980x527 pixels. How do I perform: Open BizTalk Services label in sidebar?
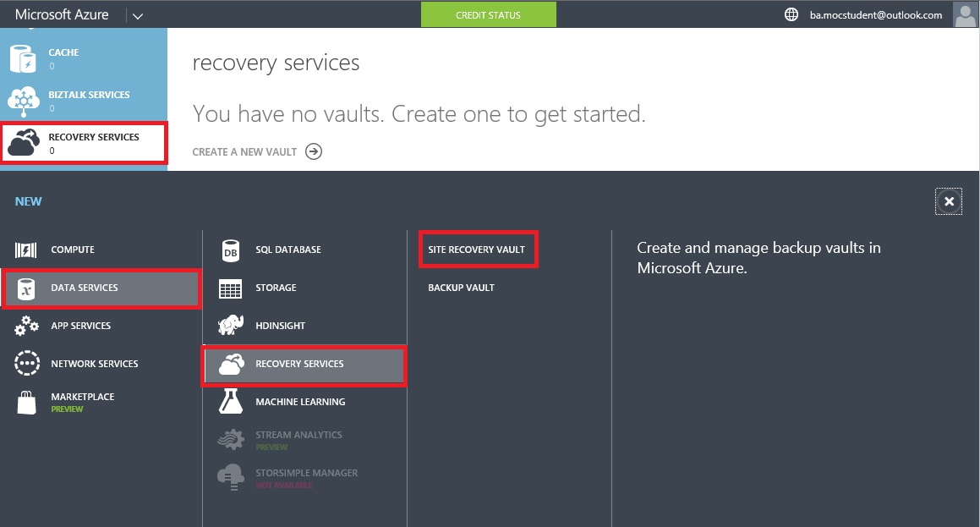pos(89,95)
